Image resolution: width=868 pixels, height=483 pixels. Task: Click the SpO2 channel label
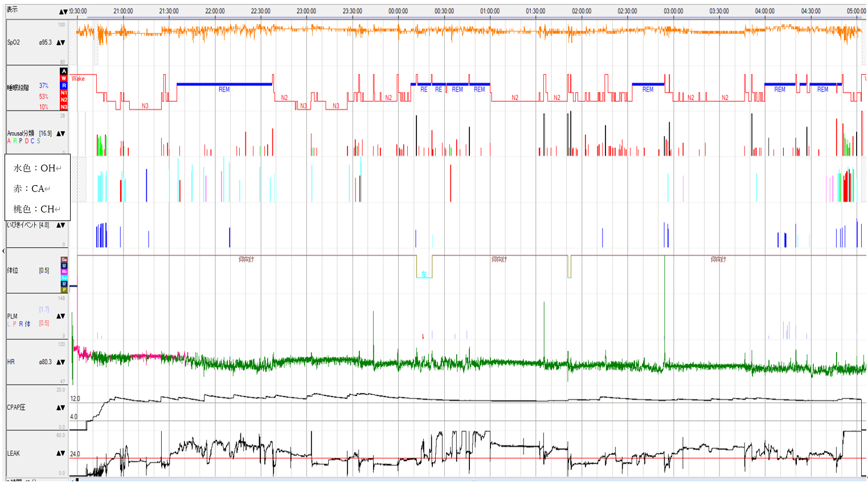tap(13, 43)
